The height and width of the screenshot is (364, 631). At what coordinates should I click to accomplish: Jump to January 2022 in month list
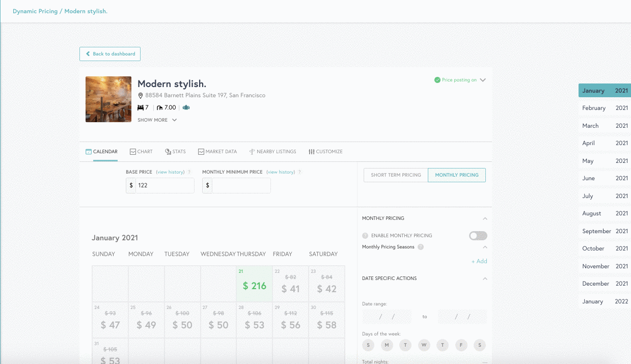tap(605, 301)
